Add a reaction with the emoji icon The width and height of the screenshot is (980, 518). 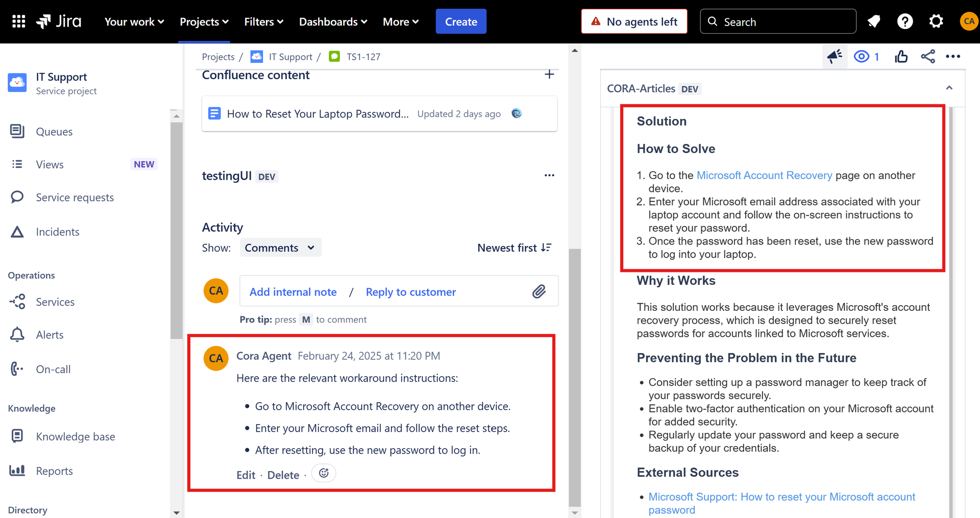[324, 473]
